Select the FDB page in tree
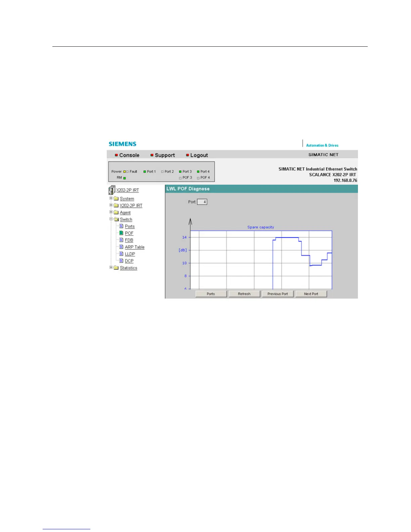This screenshot has width=411, height=532. click(129, 240)
